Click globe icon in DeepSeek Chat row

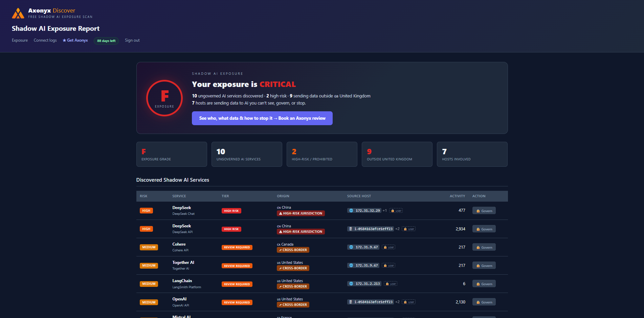tap(351, 210)
